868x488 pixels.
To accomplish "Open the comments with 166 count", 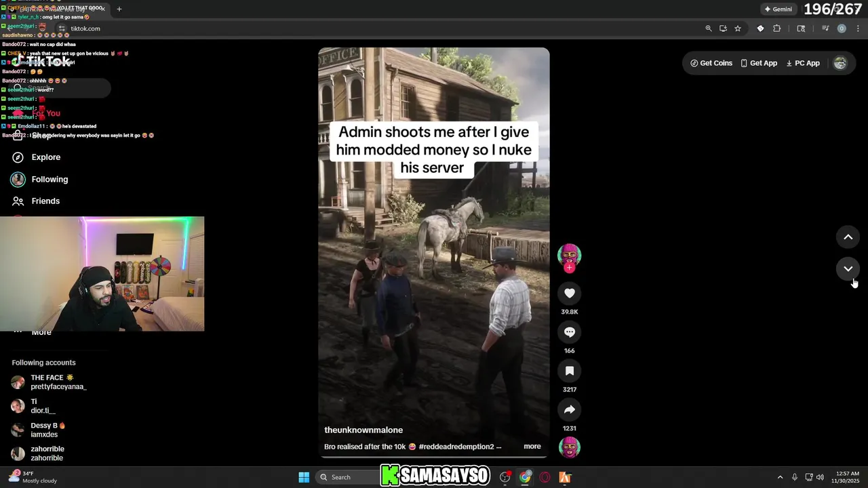I will [569, 332].
